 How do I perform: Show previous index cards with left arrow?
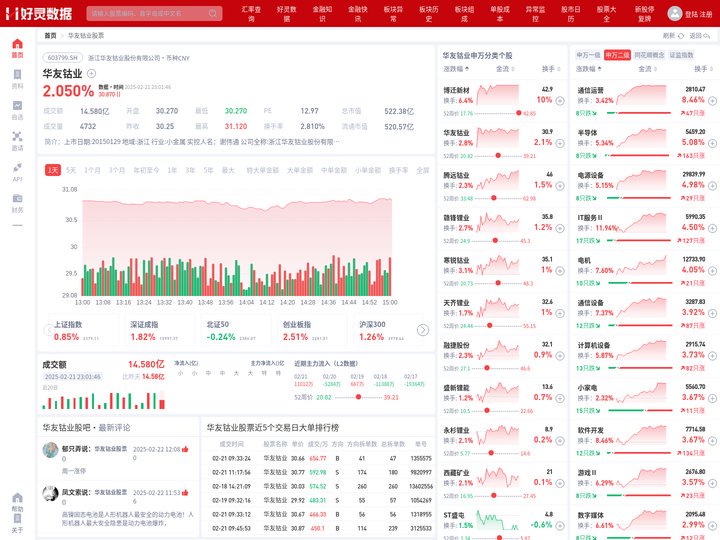pos(48,330)
